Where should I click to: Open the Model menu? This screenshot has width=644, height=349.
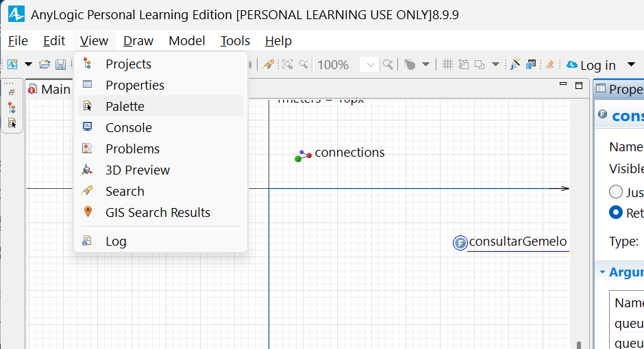pyautogui.click(x=187, y=40)
